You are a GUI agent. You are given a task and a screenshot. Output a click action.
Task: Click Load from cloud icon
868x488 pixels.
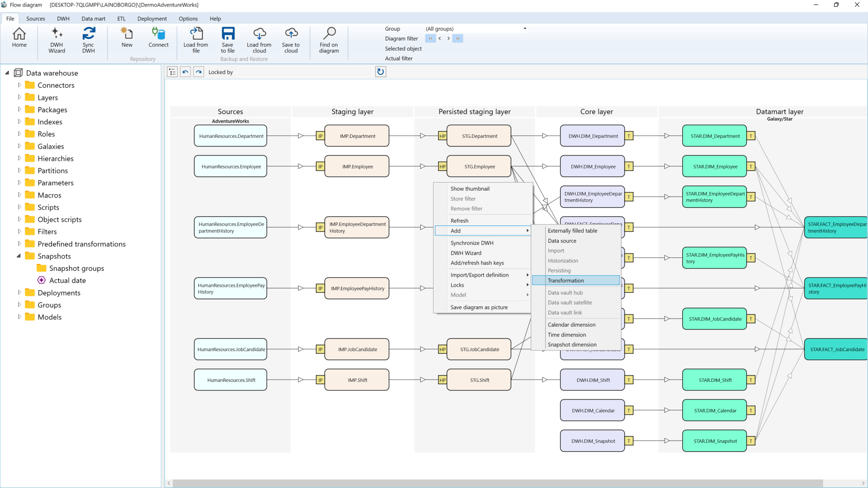(x=259, y=40)
